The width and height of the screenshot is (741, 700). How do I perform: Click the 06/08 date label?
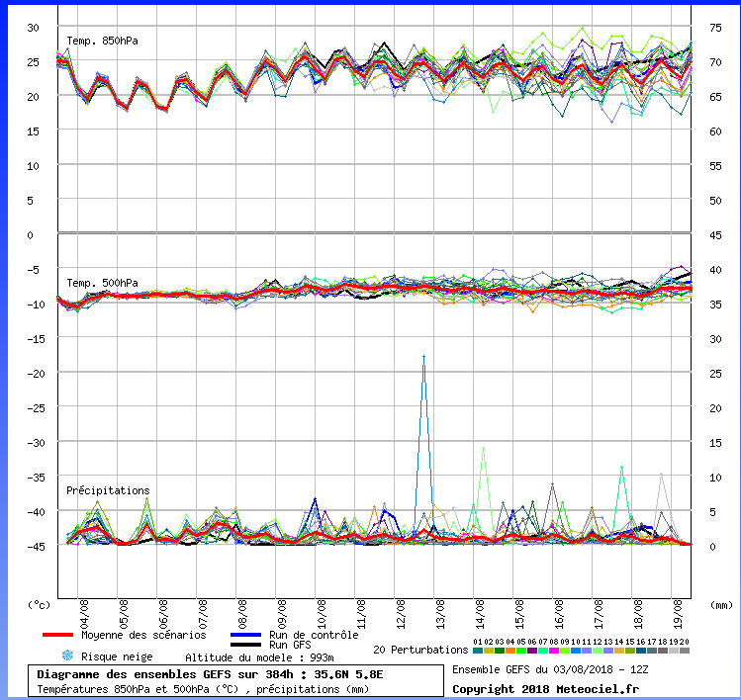click(x=163, y=615)
